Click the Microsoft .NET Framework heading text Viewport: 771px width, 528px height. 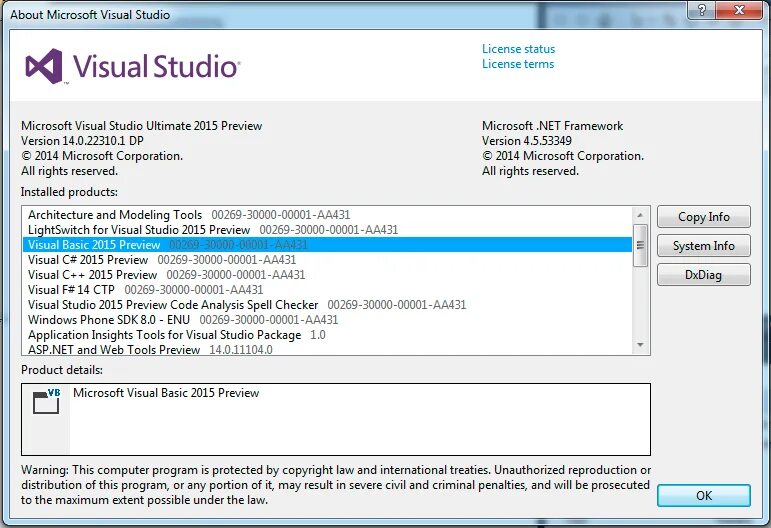(552, 126)
